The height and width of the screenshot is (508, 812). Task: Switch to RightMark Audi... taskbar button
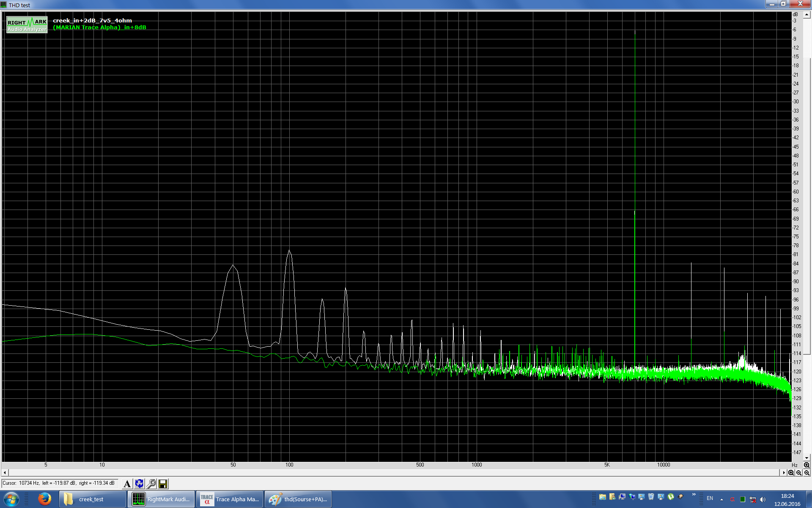pos(161,499)
